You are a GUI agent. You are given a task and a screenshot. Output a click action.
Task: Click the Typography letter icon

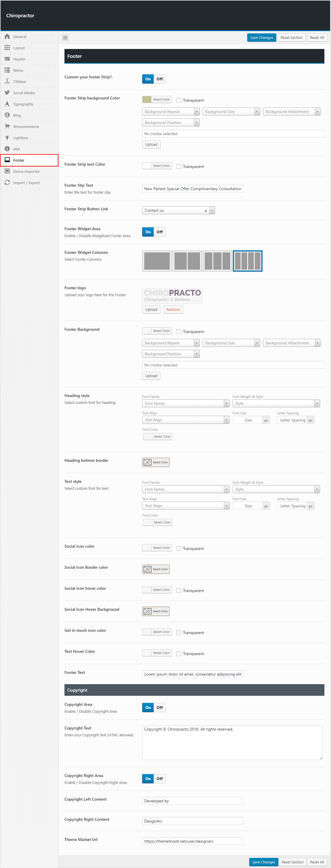(x=7, y=104)
